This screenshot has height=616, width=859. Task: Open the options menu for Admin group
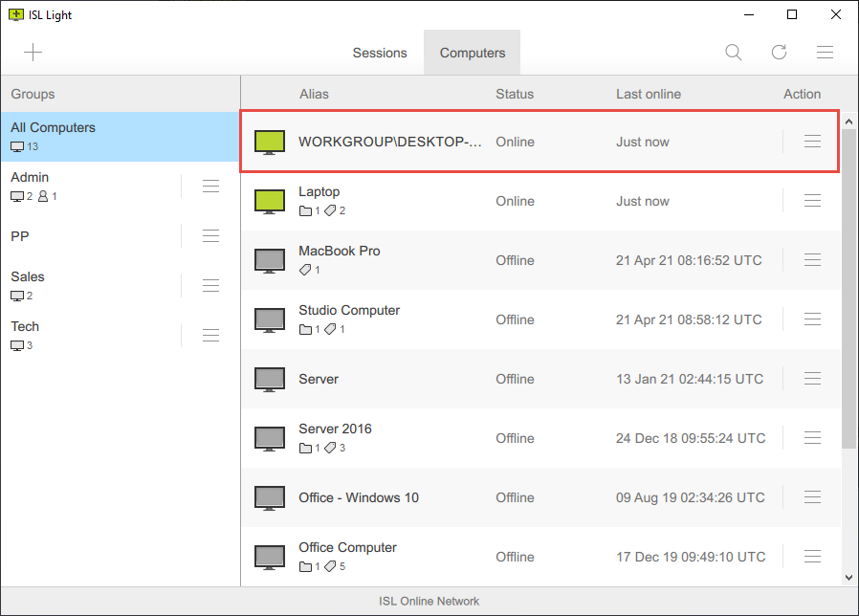point(210,186)
